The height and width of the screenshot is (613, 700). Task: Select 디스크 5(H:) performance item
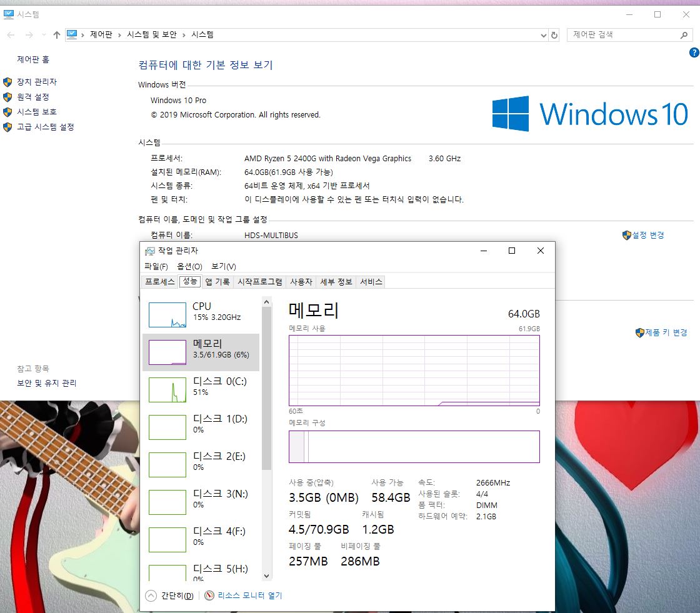201,571
